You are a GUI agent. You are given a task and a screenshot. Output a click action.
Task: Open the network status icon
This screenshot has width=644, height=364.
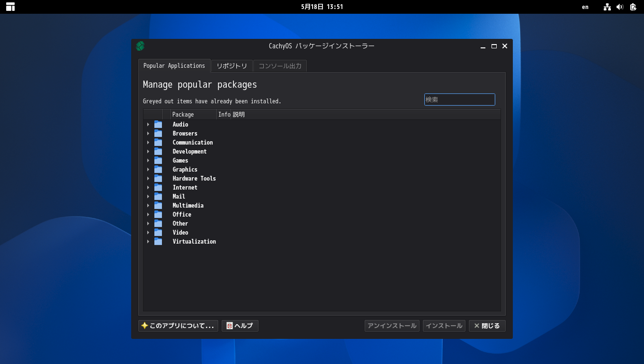click(x=608, y=7)
